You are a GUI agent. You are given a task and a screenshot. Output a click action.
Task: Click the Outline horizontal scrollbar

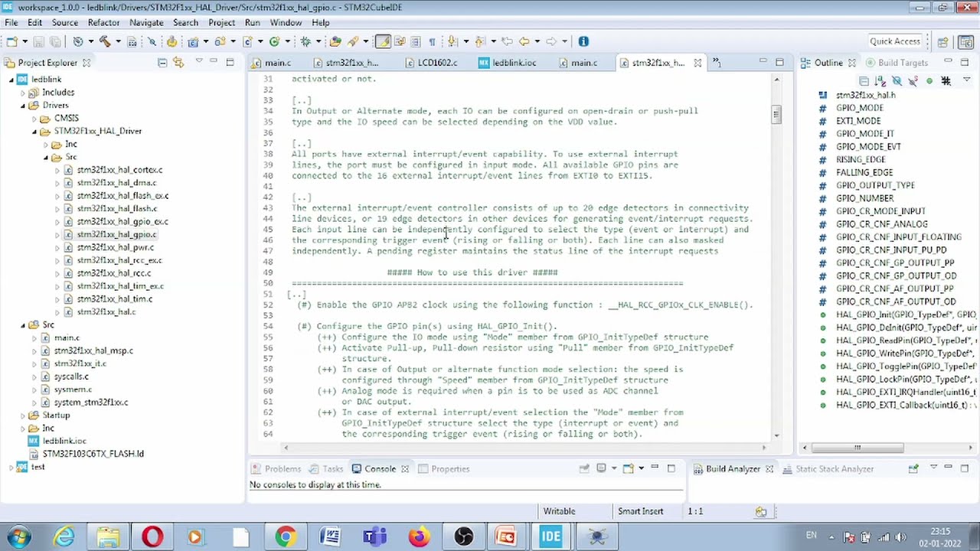pyautogui.click(x=857, y=448)
